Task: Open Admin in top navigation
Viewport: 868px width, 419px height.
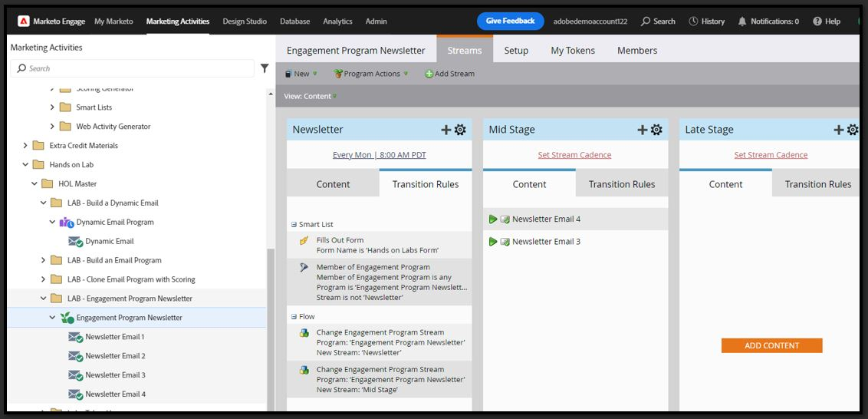Action: (x=376, y=21)
